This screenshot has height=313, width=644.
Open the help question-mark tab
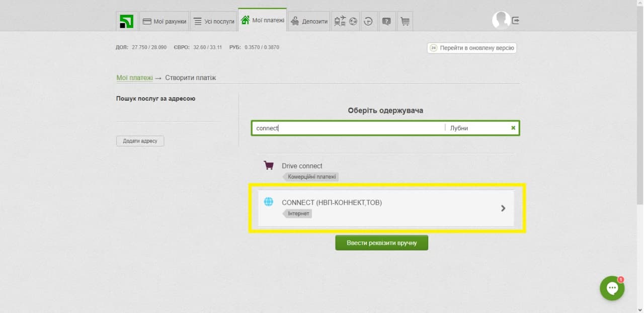pos(386,21)
